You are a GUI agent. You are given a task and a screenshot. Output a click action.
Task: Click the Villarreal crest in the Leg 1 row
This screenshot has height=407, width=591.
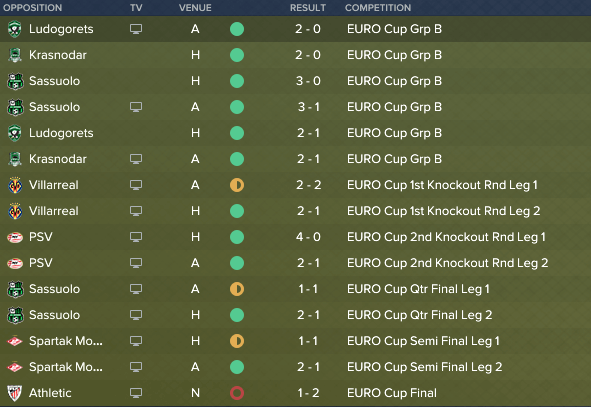click(15, 185)
